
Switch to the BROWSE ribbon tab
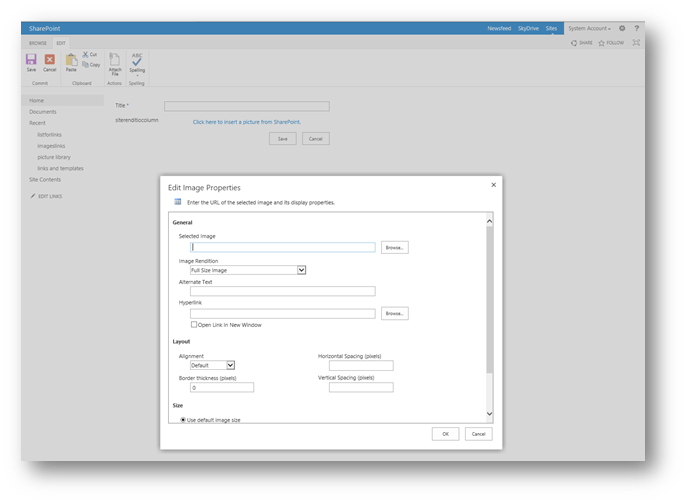[x=37, y=43]
